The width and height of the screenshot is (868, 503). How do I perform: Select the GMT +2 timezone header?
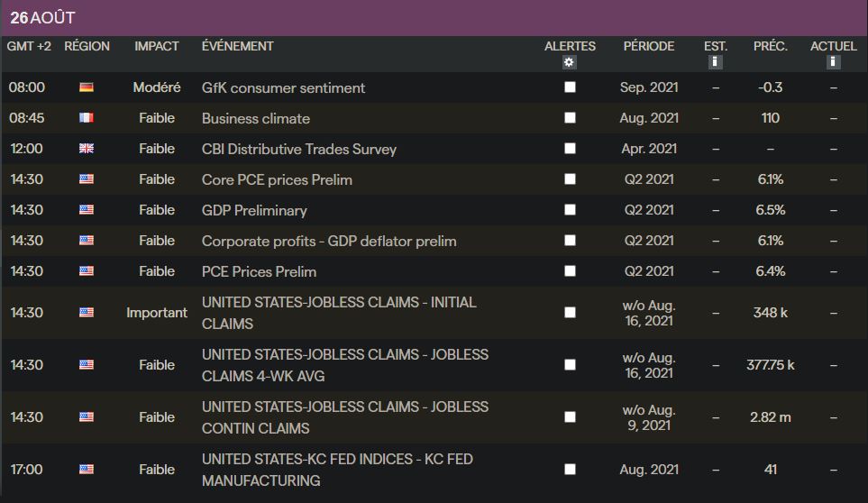click(29, 46)
